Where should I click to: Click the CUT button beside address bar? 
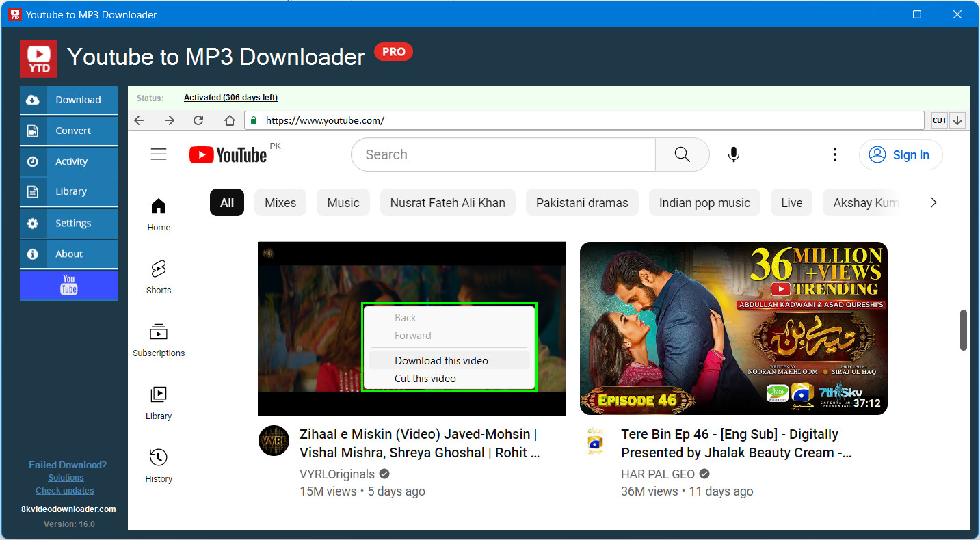click(x=940, y=120)
